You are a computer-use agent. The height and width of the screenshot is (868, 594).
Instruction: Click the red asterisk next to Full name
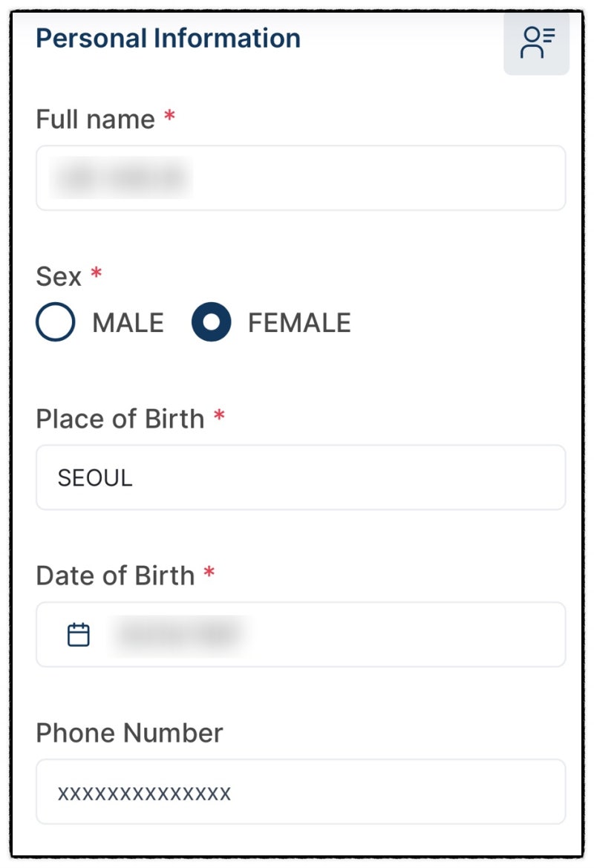click(x=169, y=117)
